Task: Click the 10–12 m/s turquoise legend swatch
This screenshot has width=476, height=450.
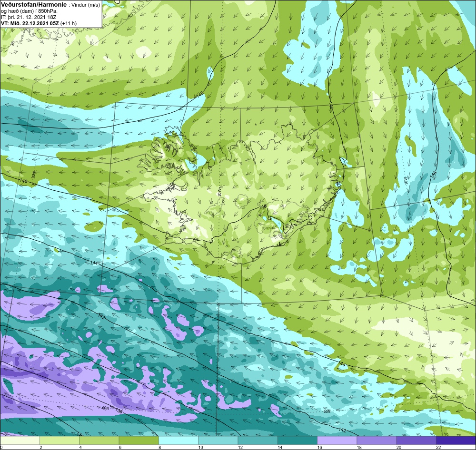Action: point(218,440)
